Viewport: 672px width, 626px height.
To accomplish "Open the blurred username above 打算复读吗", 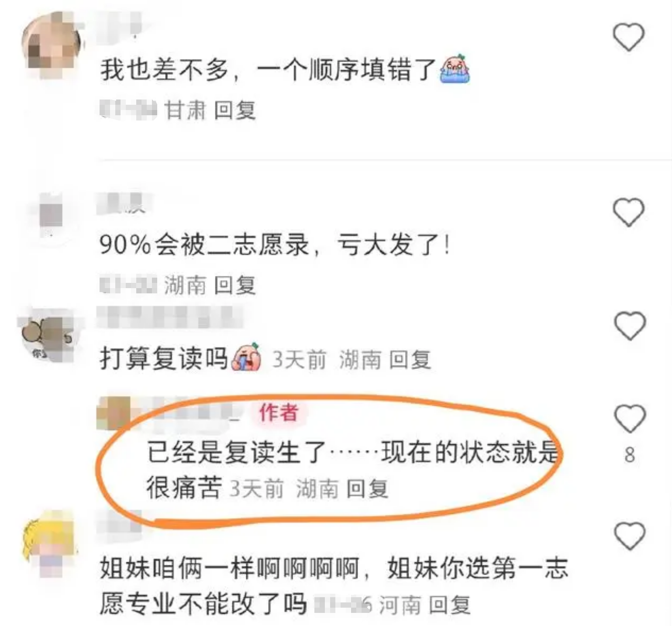I will point(169,317).
